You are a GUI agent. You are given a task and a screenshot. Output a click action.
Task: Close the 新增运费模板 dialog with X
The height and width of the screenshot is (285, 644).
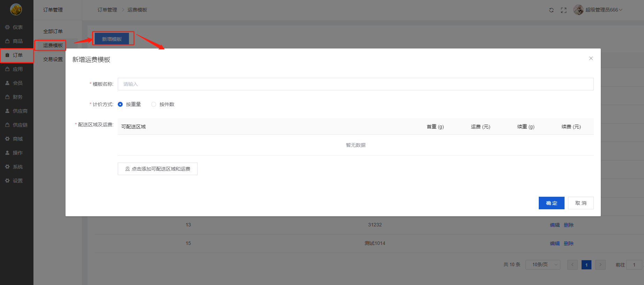pos(591,58)
